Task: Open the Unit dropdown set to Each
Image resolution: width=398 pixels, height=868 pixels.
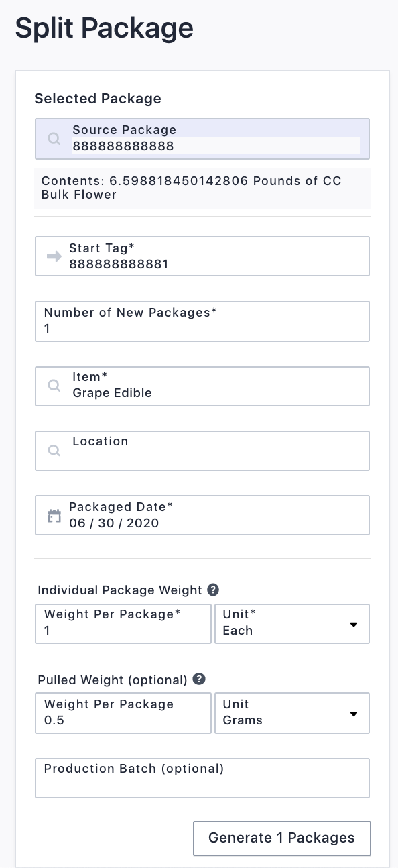Action: [292, 624]
